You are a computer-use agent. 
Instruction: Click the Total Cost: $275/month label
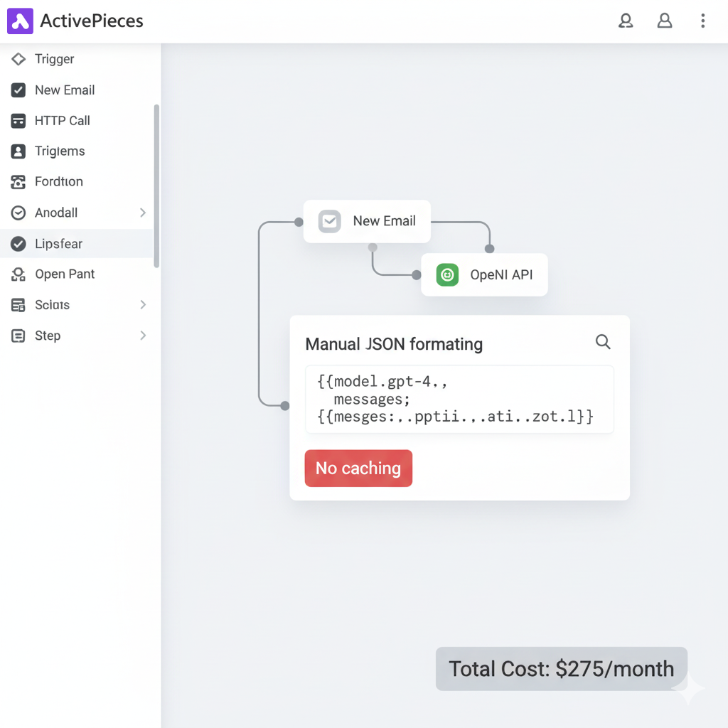click(x=561, y=668)
